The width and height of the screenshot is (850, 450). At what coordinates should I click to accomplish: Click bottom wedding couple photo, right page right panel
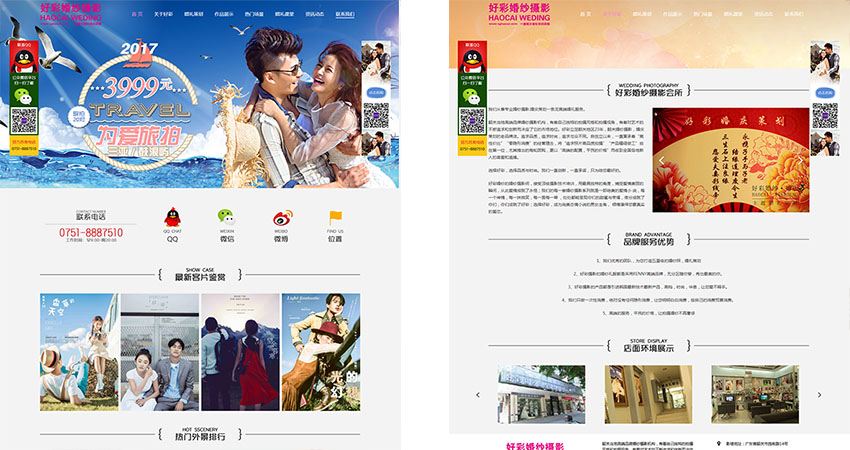coord(825,144)
